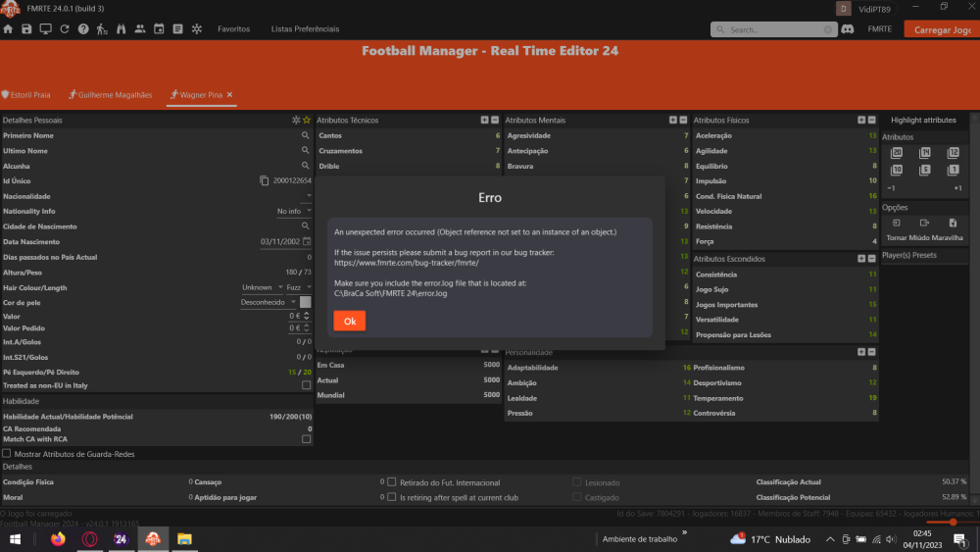Image resolution: width=980 pixels, height=552 pixels.
Task: Open the Discord icon in header
Action: coord(848,28)
